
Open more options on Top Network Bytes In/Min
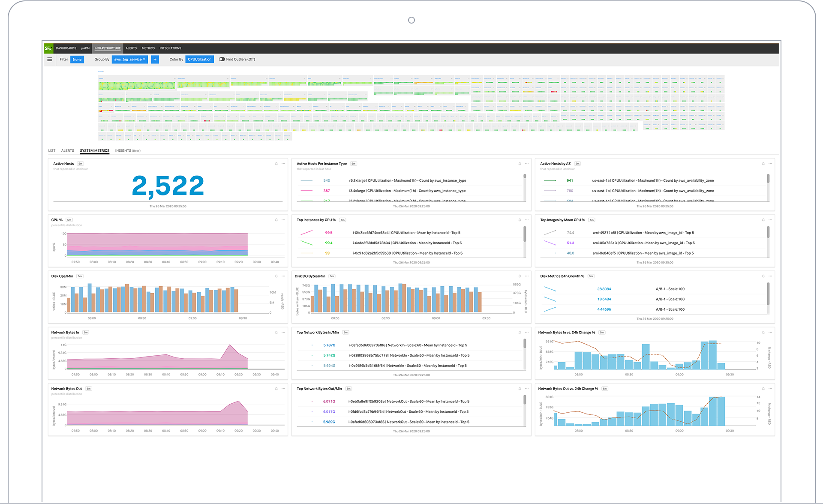pos(527,333)
